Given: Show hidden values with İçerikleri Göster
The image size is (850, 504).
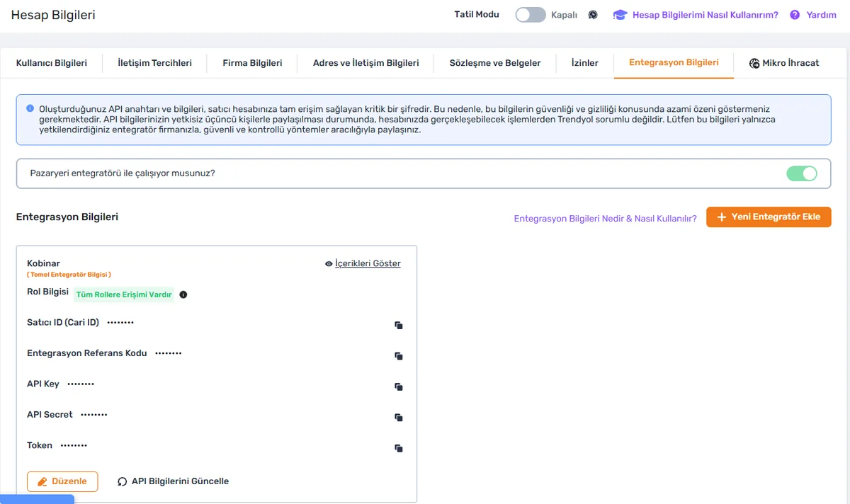Looking at the screenshot, I should click(363, 263).
